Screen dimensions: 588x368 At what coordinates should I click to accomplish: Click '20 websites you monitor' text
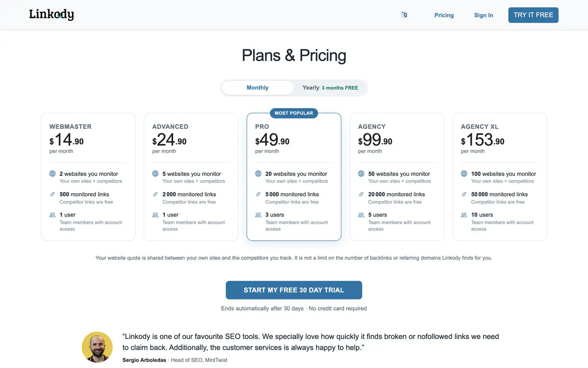click(x=296, y=174)
